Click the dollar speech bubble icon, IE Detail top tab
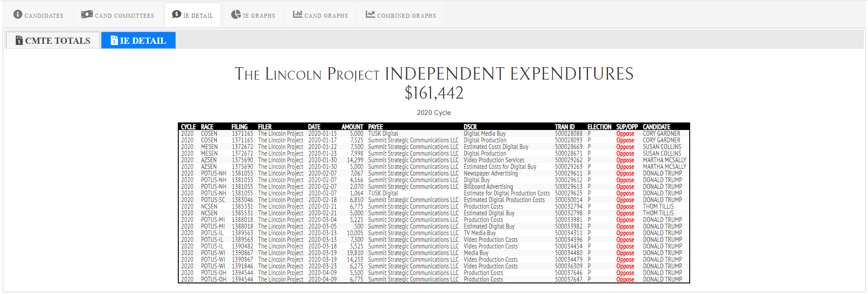The height and width of the screenshot is (294, 868). point(177,14)
